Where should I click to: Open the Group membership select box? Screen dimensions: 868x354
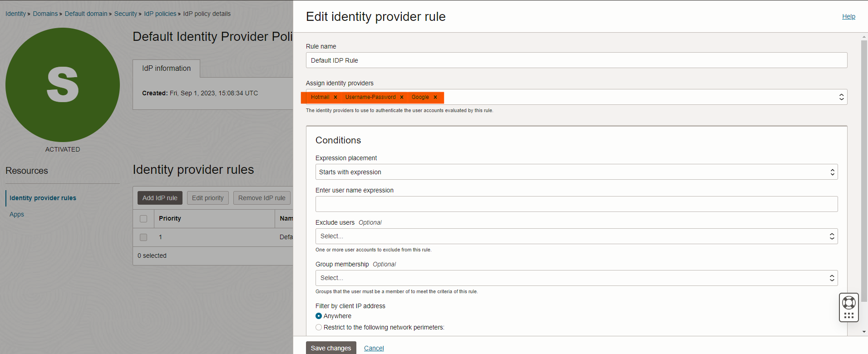pos(576,278)
